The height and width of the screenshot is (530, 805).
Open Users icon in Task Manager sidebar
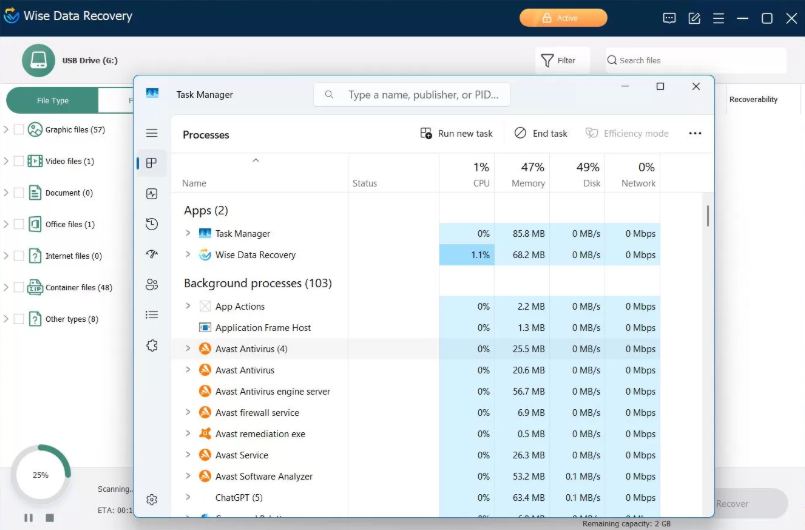click(151, 285)
